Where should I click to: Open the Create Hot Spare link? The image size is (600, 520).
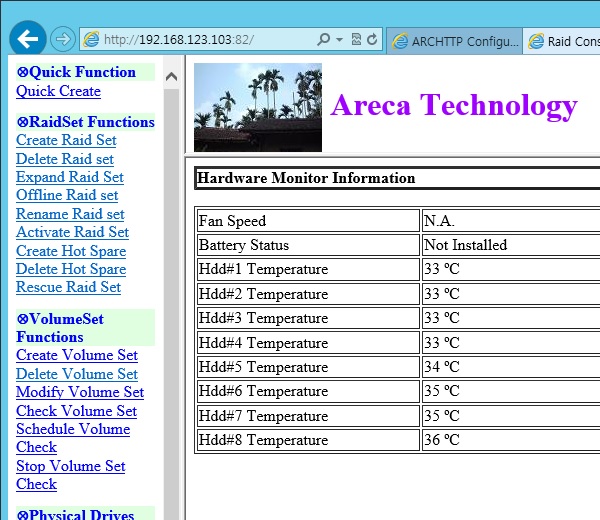pyautogui.click(x=71, y=251)
